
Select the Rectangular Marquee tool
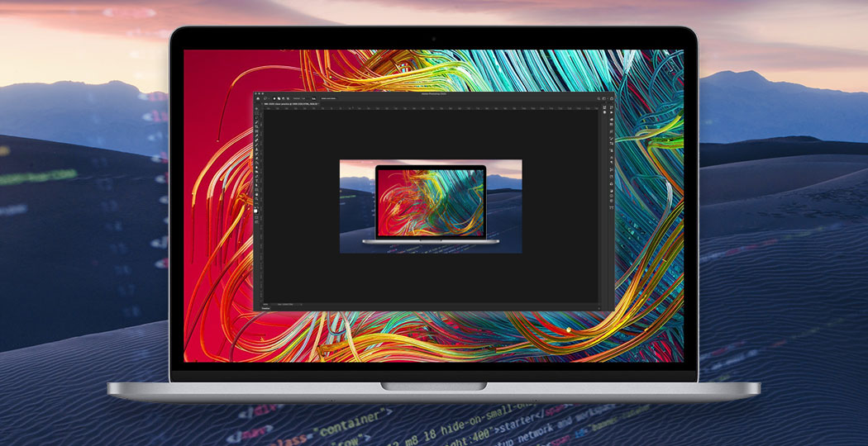pyautogui.click(x=256, y=113)
